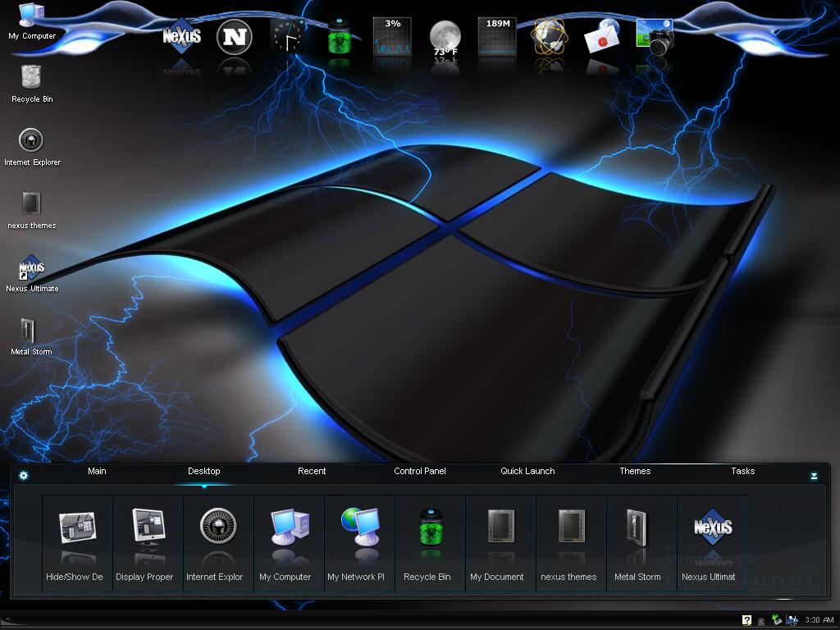Click the 3:30 AM taskbar clock
The height and width of the screenshot is (630, 840).
(x=819, y=620)
